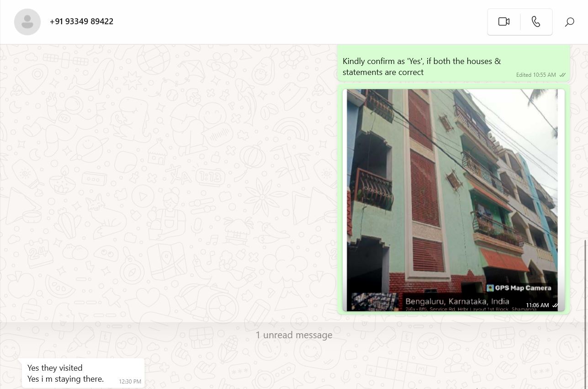Viewport: 588px width, 389px height.
Task: Open contact info for +91 93349 89422
Action: 81,21
